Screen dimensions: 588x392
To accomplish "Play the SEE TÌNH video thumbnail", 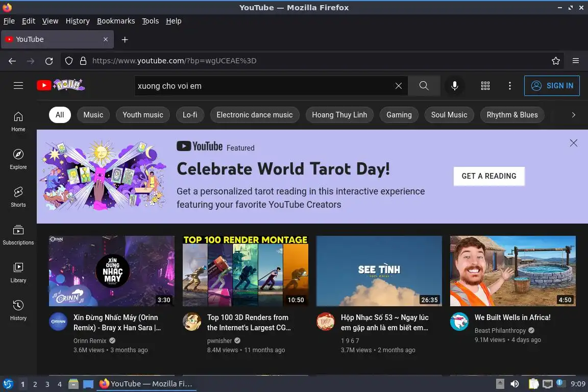I will pyautogui.click(x=379, y=271).
